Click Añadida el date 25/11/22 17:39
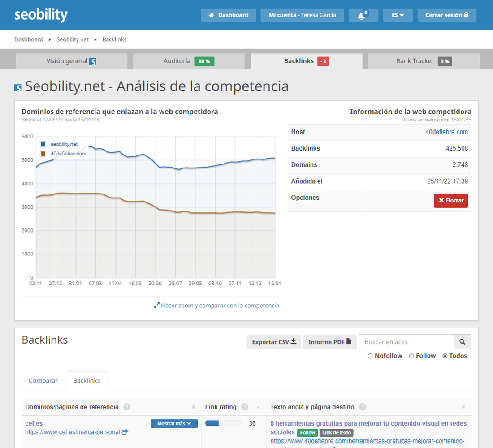 click(x=447, y=181)
